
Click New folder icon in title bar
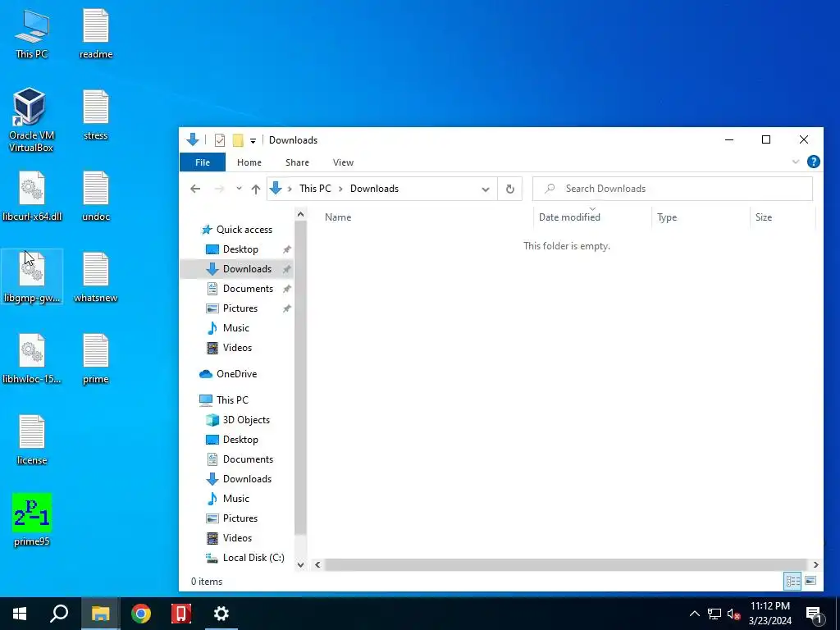(x=238, y=140)
